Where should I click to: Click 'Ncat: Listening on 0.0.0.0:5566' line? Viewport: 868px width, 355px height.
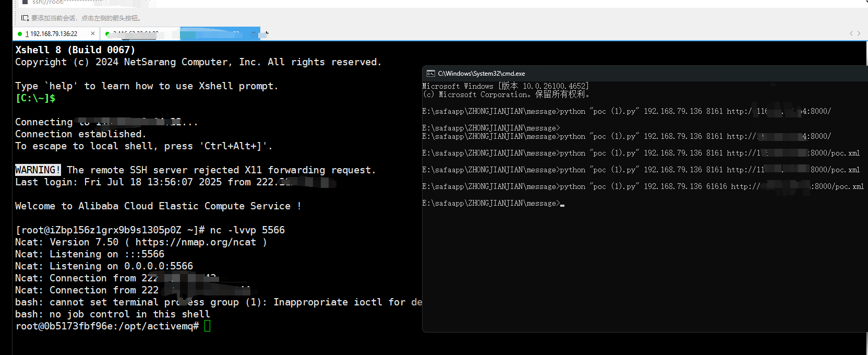pos(104,266)
